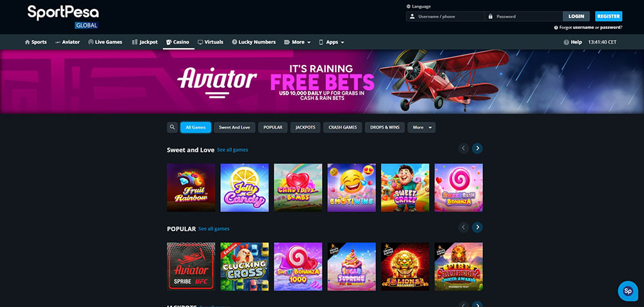Open the chat bubble support icon

coord(628,291)
